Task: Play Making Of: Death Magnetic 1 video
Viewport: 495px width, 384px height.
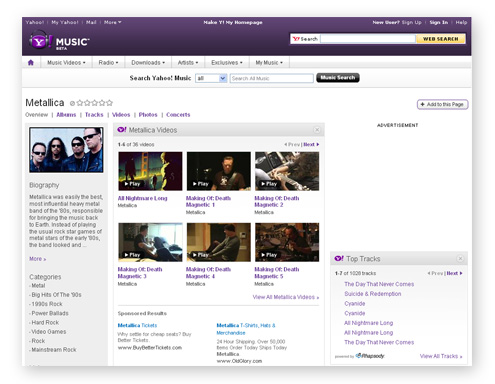Action: 219,171
